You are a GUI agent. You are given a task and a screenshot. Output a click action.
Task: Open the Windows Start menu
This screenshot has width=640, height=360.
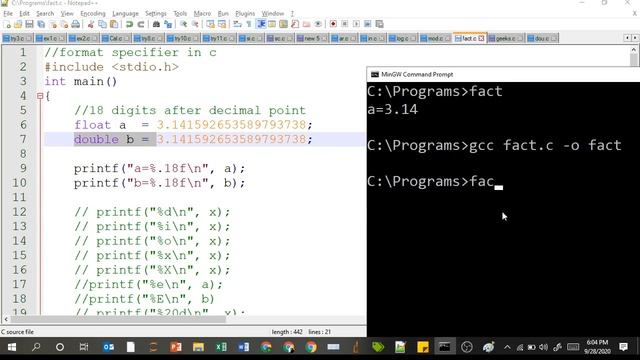point(12,347)
